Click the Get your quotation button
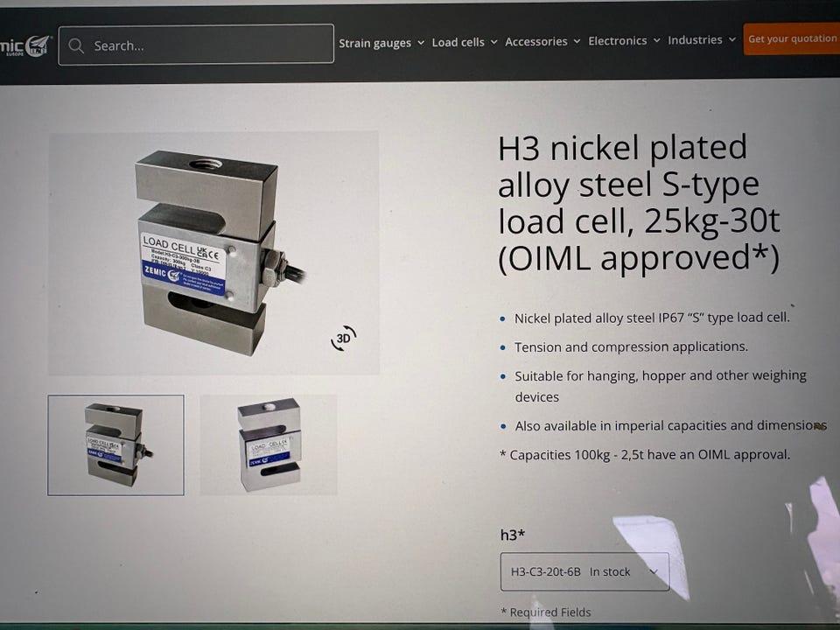The width and height of the screenshot is (840, 630). pyautogui.click(x=791, y=38)
